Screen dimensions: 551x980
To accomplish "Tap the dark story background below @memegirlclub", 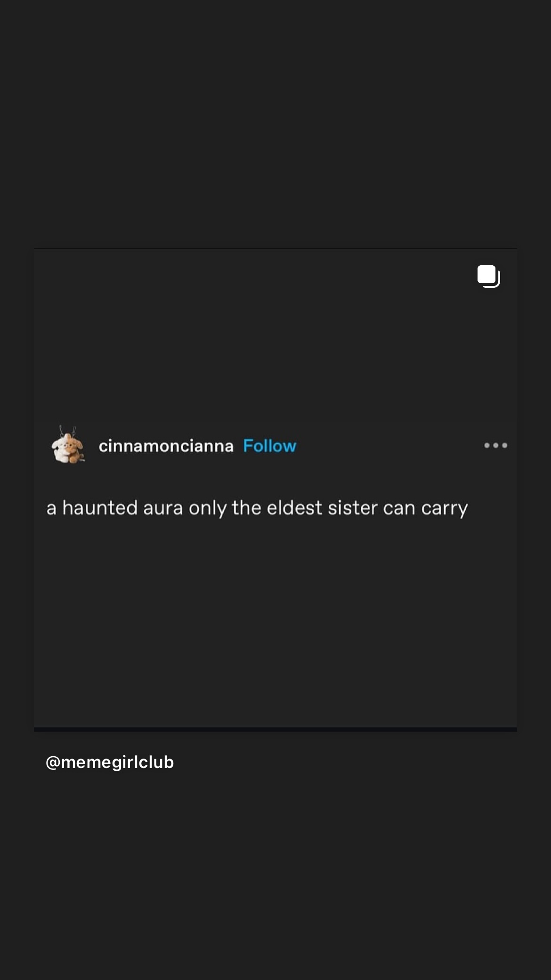I will [x=275, y=876].
